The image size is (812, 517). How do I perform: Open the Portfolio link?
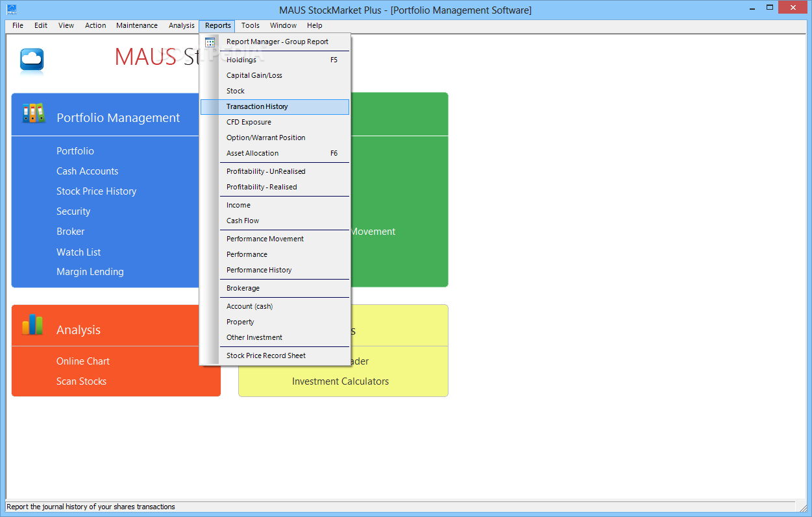tap(75, 151)
